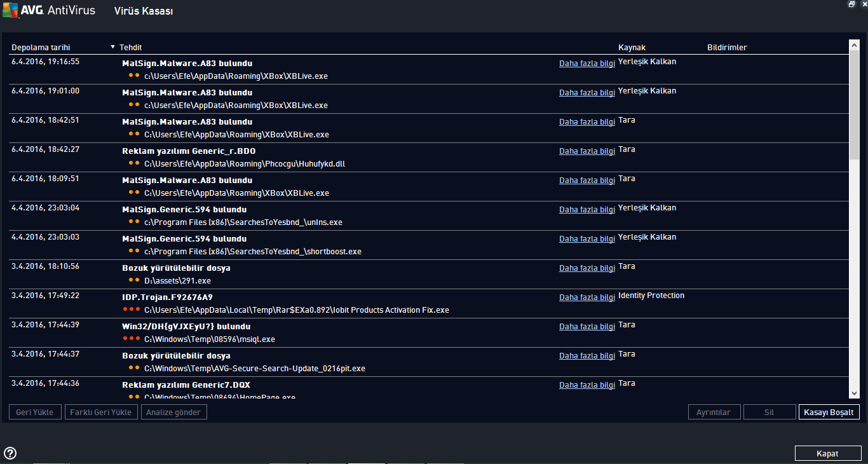Image resolution: width=868 pixels, height=464 pixels.
Task: Click the Farklı Geri Yükle button
Action: pyautogui.click(x=100, y=412)
